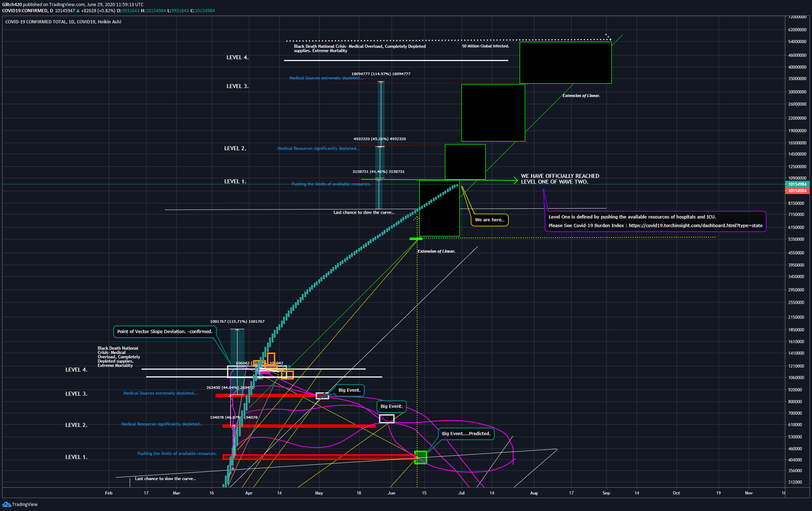Click the 8150000 price axis value
This screenshot has width=812, height=511.
[x=796, y=203]
